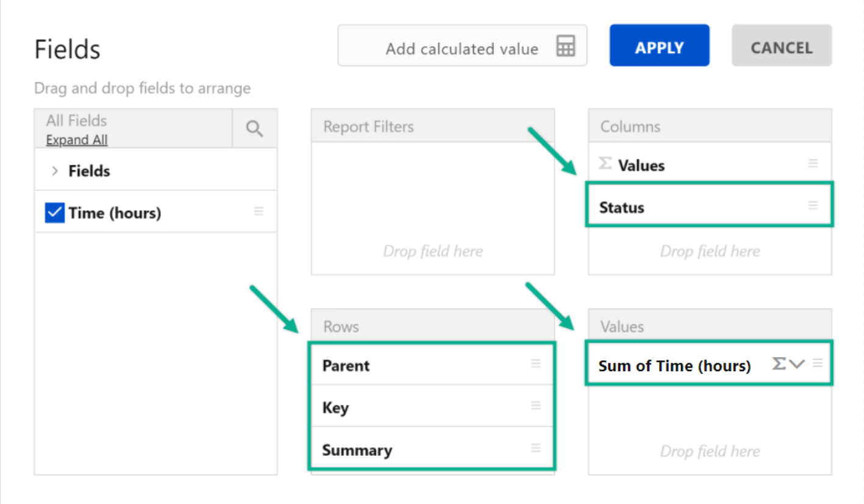Click the search magnifier in All Fields
The width and height of the screenshot is (864, 504).
(x=254, y=129)
